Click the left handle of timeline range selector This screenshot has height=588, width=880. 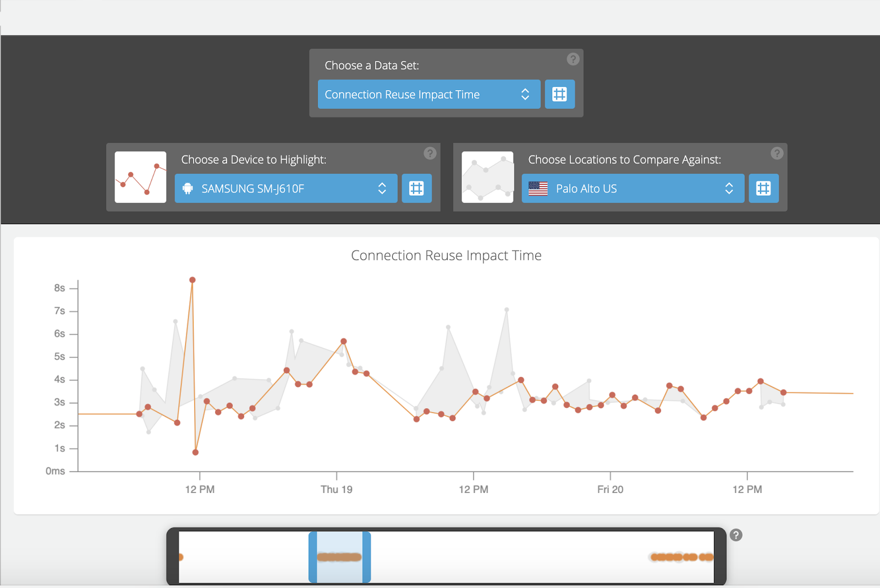click(x=313, y=557)
